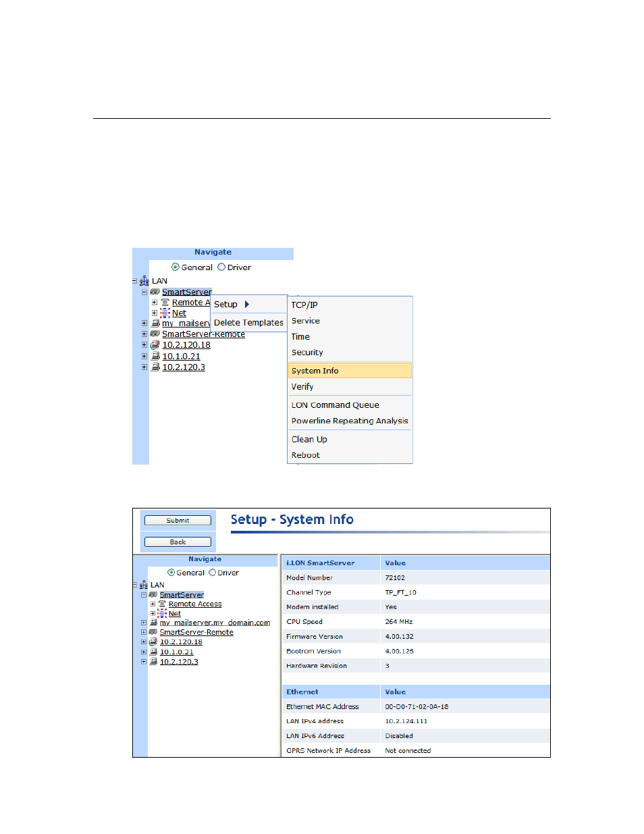Viewport: 644px width, 834px height.
Task: Expand the truncated Remote A node
Action: pos(155,303)
